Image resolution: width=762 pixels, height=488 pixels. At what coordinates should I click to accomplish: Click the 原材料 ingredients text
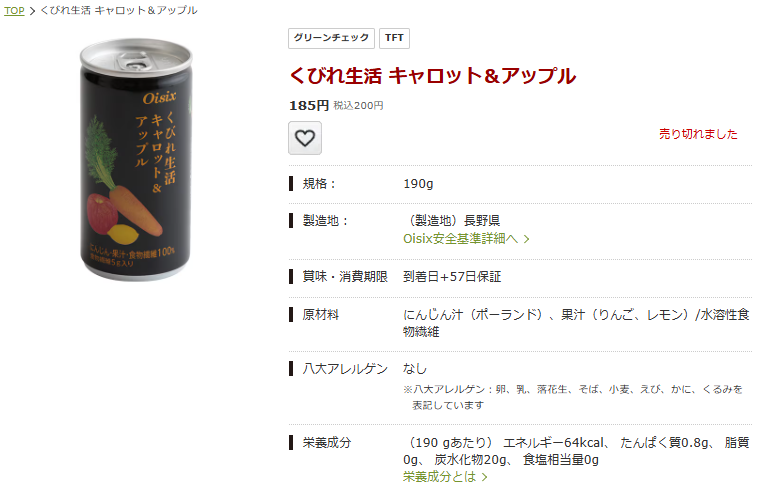[x=576, y=323]
